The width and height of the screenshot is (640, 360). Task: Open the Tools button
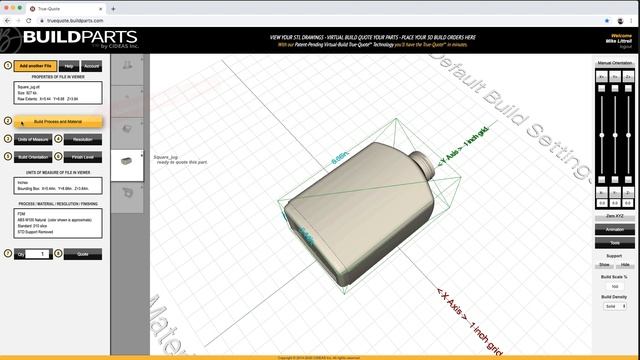[615, 243]
